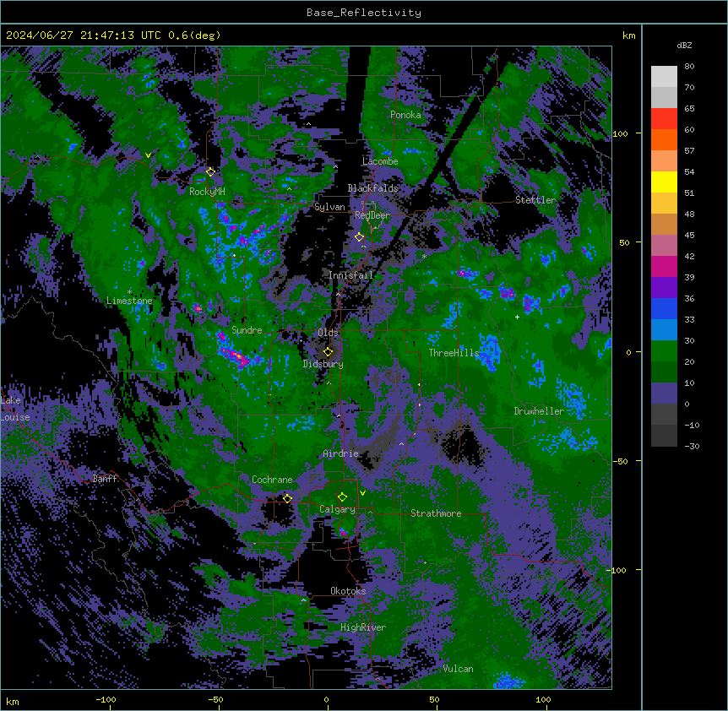The image size is (728, 711).
Task: Select the blue 33-36 dBZ legend swatch
Action: 664,308
